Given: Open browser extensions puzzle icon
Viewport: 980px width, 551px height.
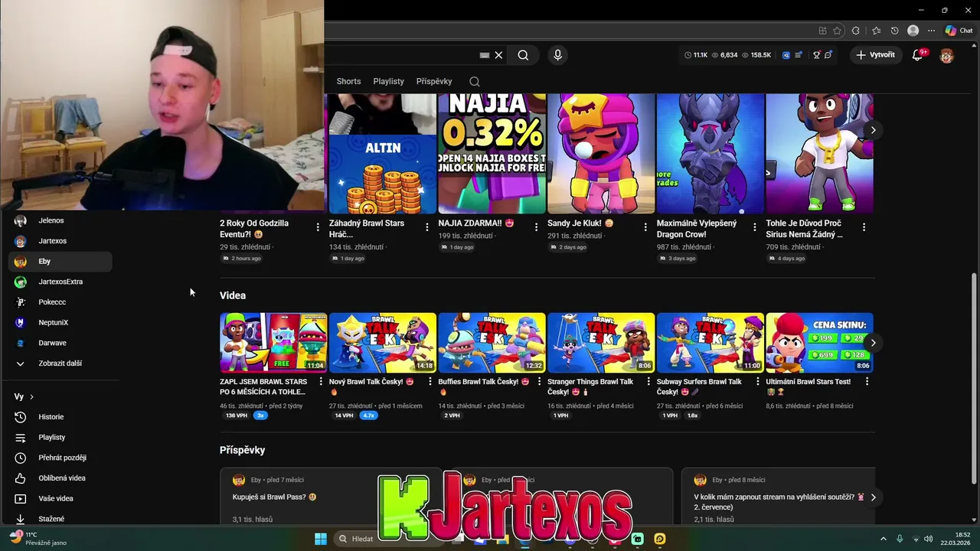Looking at the screenshot, I should coord(856,31).
